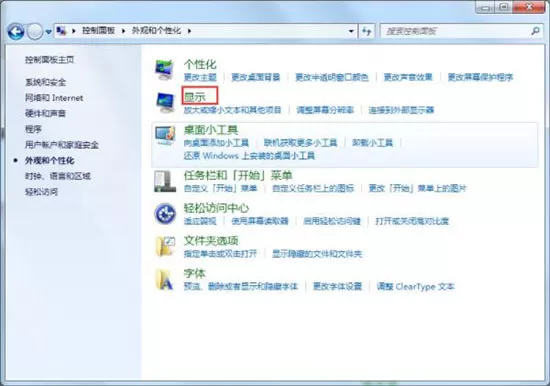The width and height of the screenshot is (550, 386).
Task: Click 更改「开始」菜单上的图片 link
Action: pos(417,188)
